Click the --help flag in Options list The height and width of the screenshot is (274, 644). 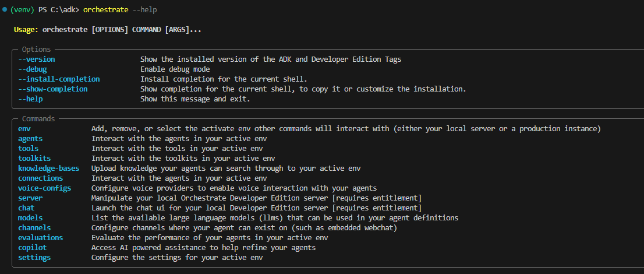click(30, 99)
